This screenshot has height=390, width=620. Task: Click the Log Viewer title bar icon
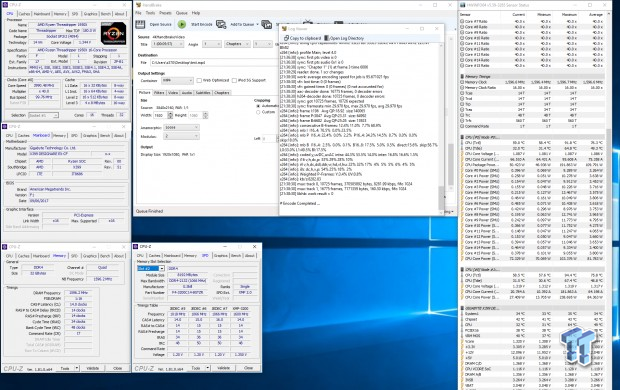coord(284,29)
